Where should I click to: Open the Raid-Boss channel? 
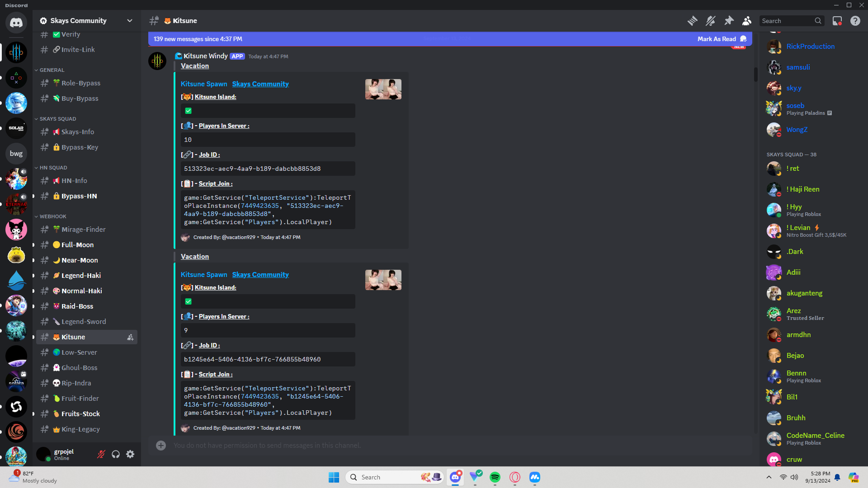point(87,306)
